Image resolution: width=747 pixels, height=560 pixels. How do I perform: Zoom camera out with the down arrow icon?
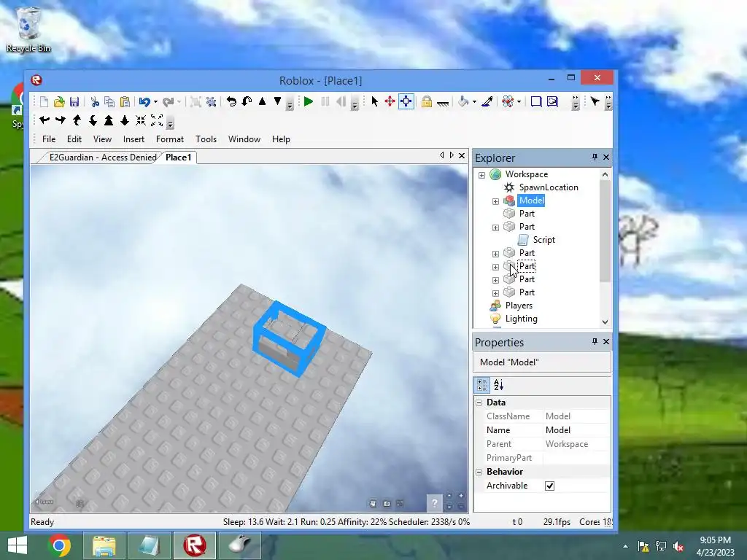[125, 120]
